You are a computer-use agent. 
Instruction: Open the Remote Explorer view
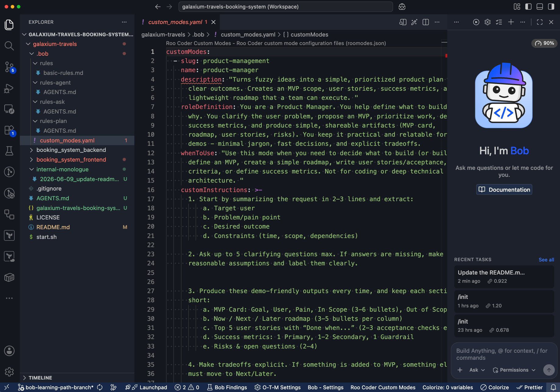coord(9,109)
